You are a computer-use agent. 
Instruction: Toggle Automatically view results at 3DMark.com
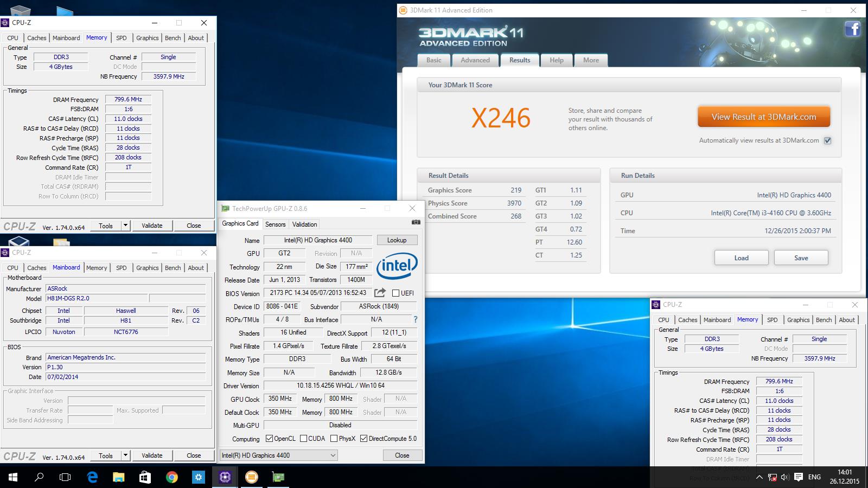[x=827, y=140]
